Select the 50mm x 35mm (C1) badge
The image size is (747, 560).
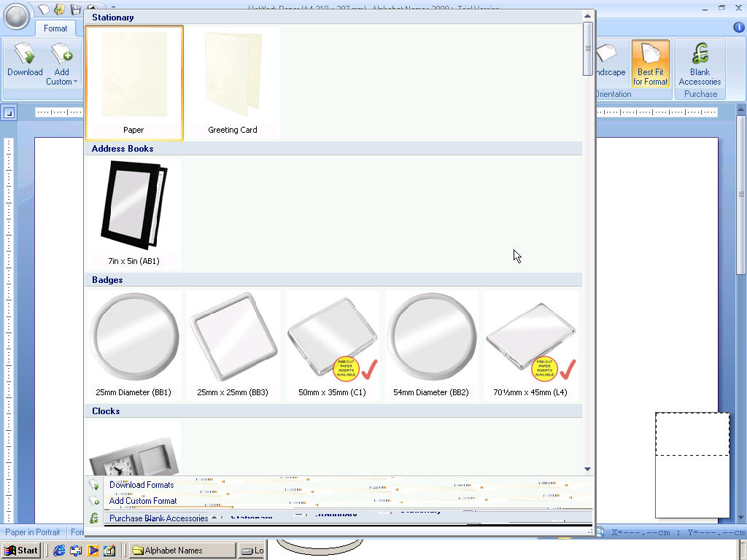pyautogui.click(x=332, y=344)
